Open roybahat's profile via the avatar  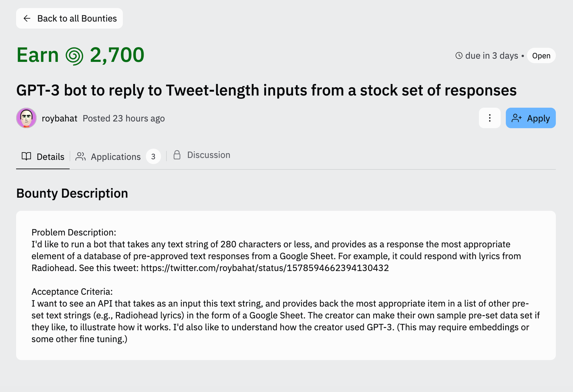tap(26, 118)
